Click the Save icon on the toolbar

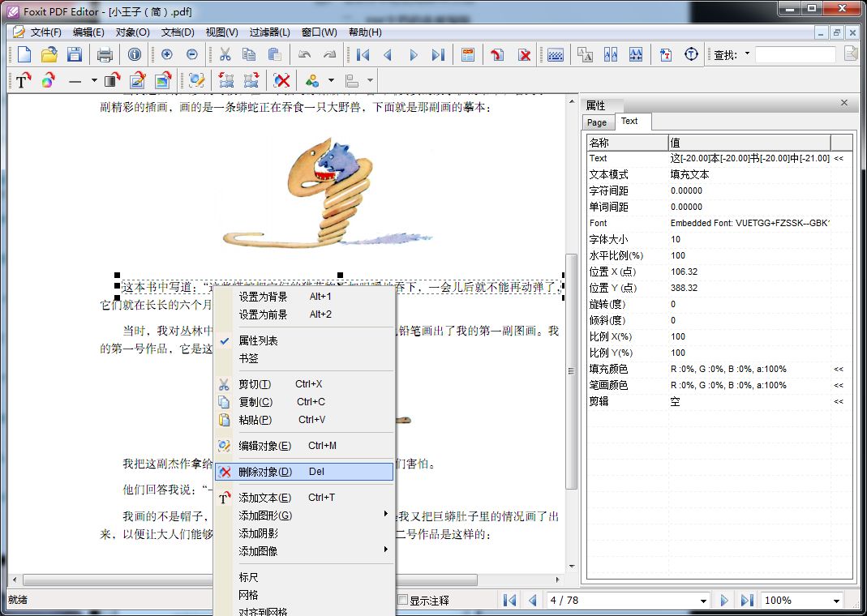pos(75,54)
